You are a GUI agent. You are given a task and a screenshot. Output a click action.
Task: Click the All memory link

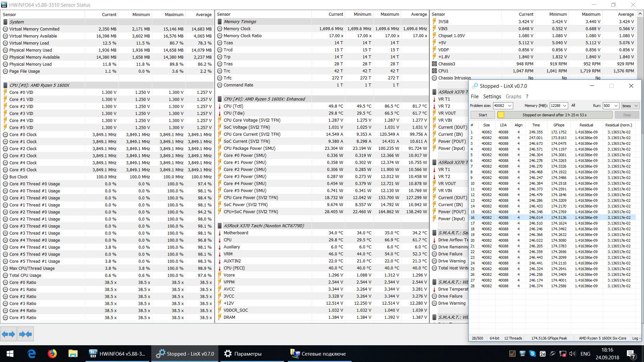(573, 105)
